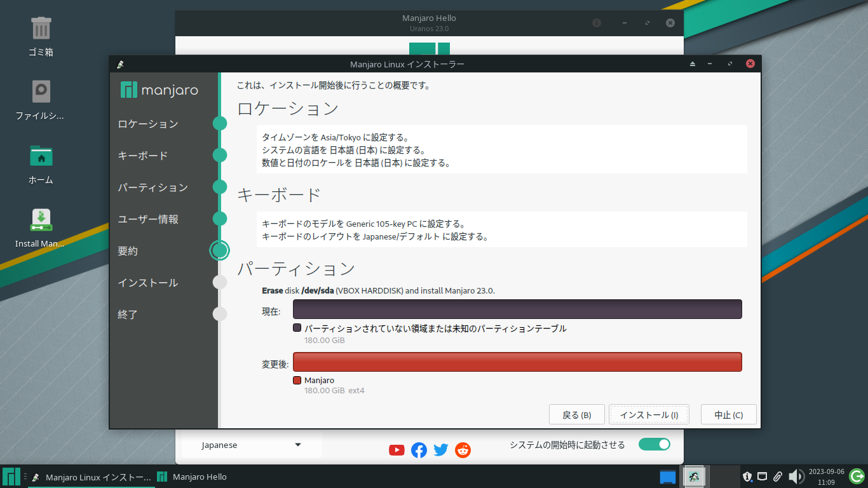Viewport: 868px width, 488px height.
Task: Switch to Manjaro Hello taskbar entry
Action: (x=192, y=477)
